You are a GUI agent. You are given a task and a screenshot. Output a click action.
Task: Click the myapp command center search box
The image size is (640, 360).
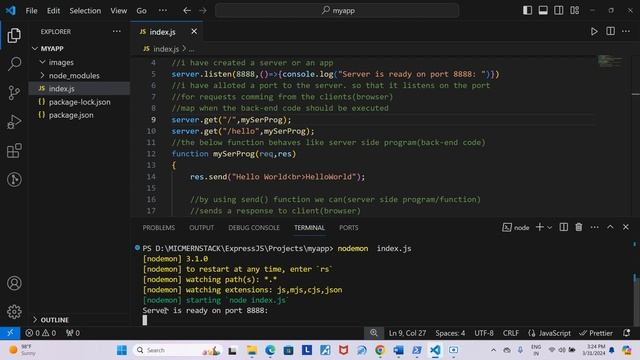(337, 11)
